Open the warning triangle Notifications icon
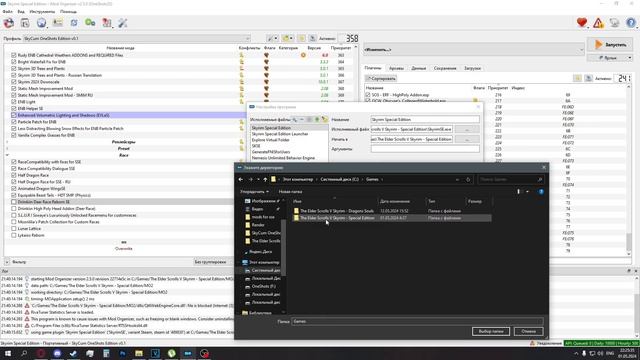Screen dimensions: 640x360 tap(598, 23)
